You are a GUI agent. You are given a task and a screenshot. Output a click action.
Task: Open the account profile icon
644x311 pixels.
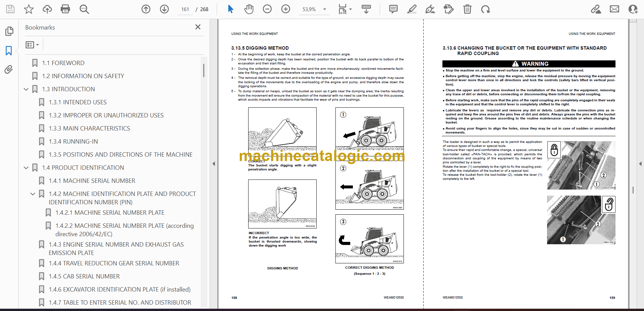tap(633, 9)
